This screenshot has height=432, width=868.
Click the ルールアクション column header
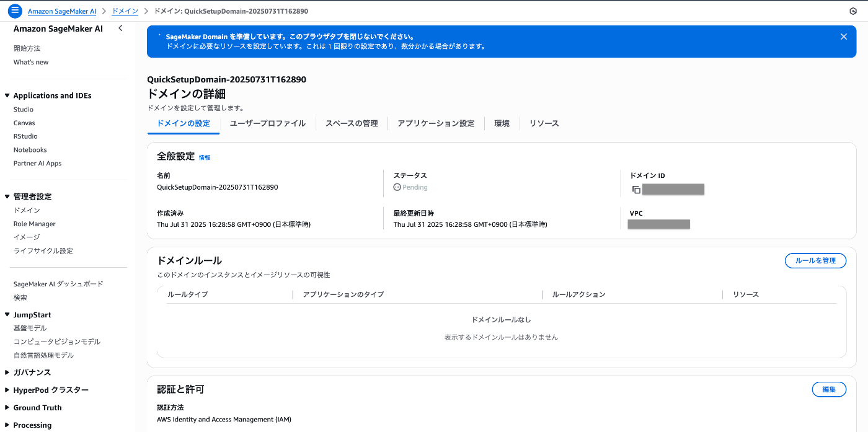578,294
